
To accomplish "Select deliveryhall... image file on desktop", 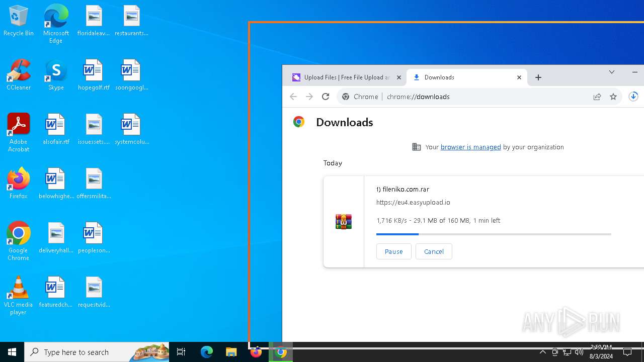I will point(56,238).
